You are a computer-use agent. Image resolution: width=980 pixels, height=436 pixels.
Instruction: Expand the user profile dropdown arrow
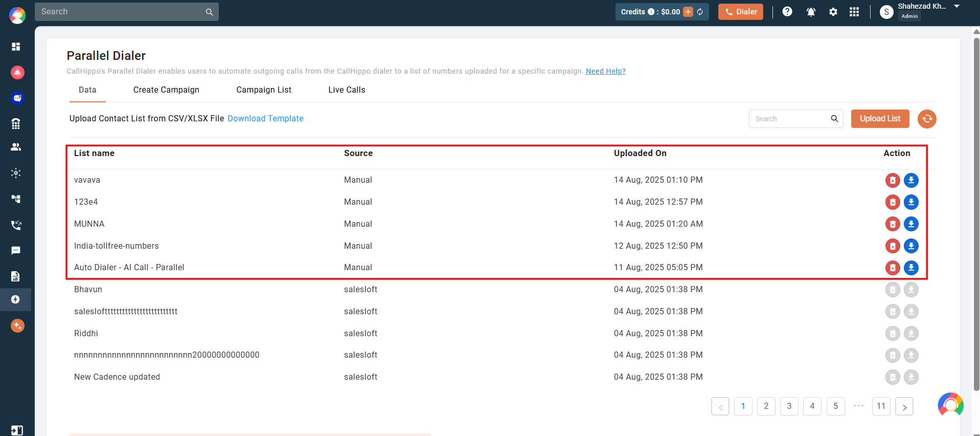point(956,6)
